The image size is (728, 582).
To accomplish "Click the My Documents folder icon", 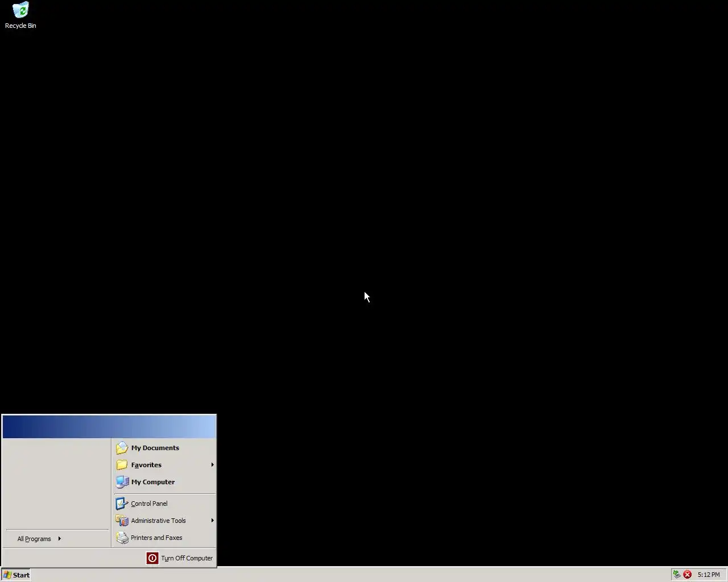I will (122, 448).
